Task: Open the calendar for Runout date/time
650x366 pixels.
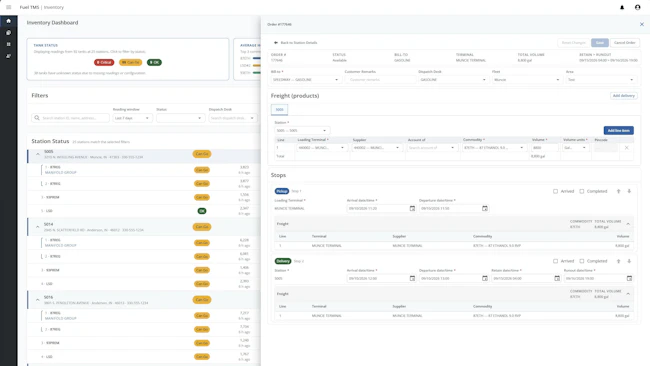Action: 629,279
